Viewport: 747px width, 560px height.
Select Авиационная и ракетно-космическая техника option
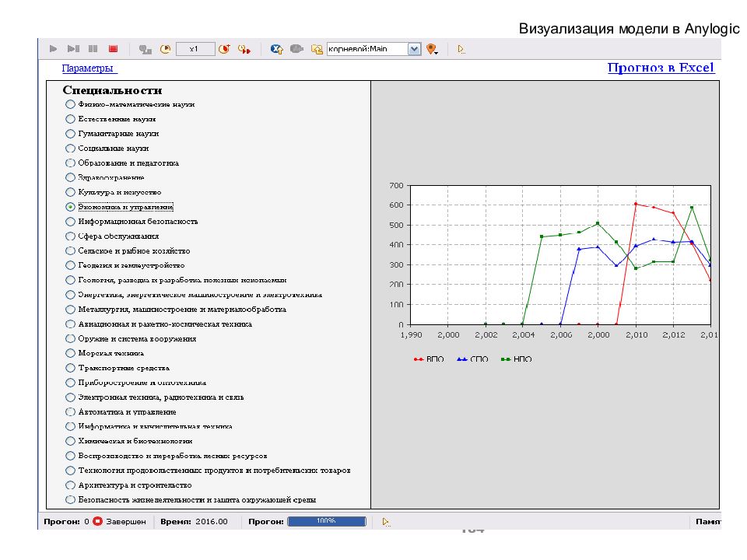tap(70, 324)
